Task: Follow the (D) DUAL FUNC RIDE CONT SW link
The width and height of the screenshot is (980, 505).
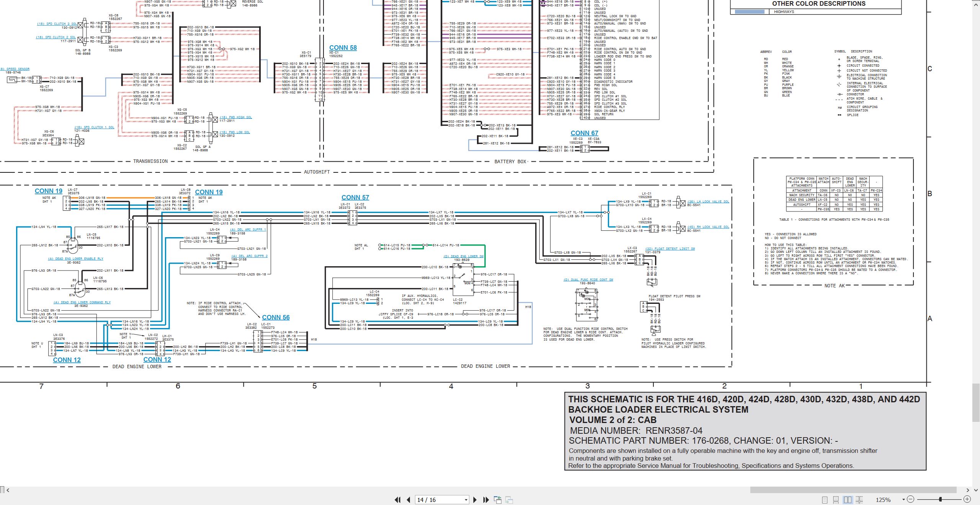Action: [588, 280]
